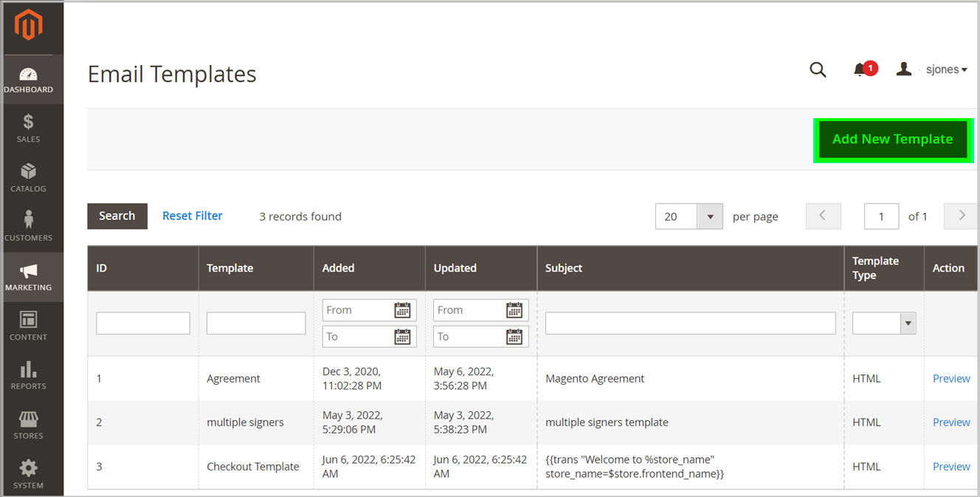This screenshot has height=497, width=980.
Task: Preview the Checkout Template row
Action: [x=951, y=467]
